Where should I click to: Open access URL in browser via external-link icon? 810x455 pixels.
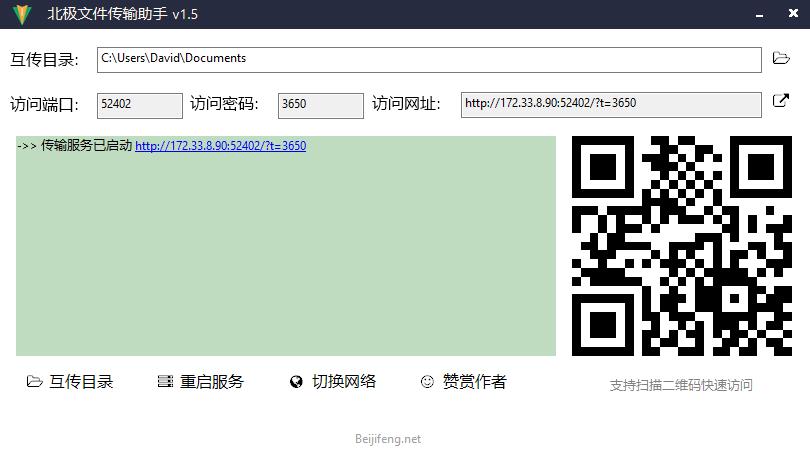[781, 102]
